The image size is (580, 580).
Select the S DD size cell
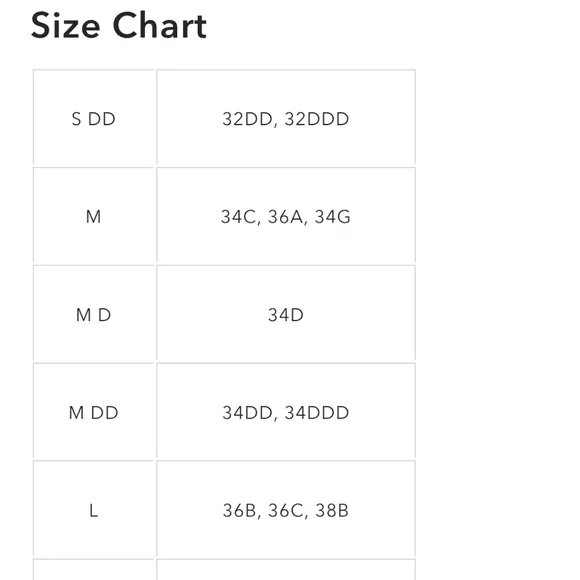[94, 119]
